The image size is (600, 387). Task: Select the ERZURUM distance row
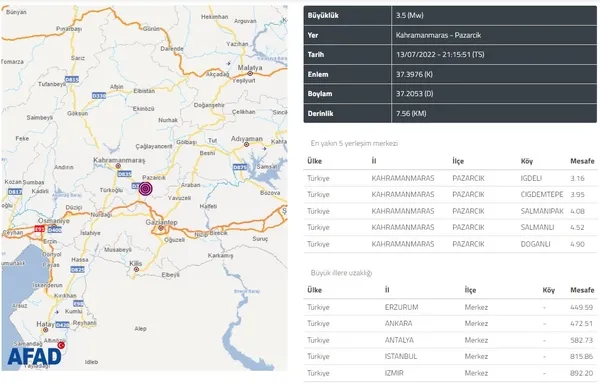(x=450, y=307)
